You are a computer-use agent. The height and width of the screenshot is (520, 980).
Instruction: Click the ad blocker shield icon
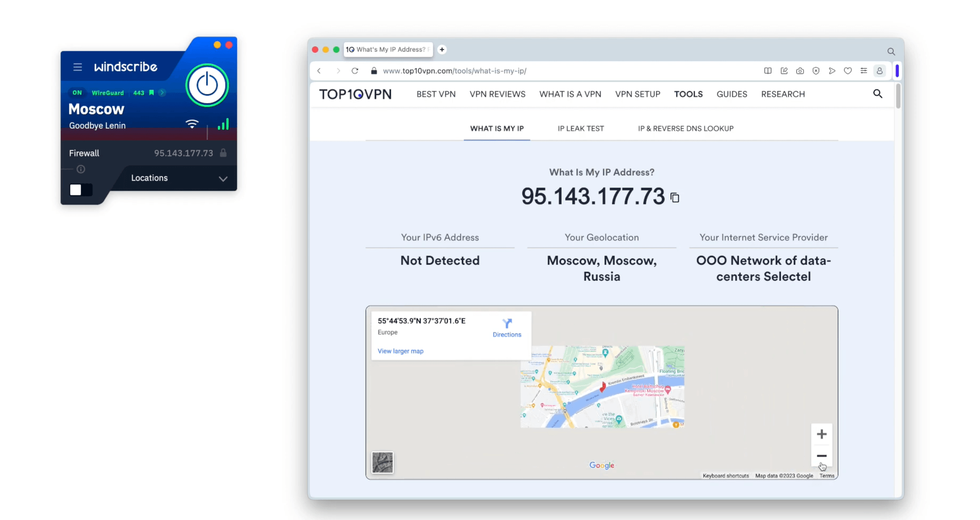tap(816, 71)
